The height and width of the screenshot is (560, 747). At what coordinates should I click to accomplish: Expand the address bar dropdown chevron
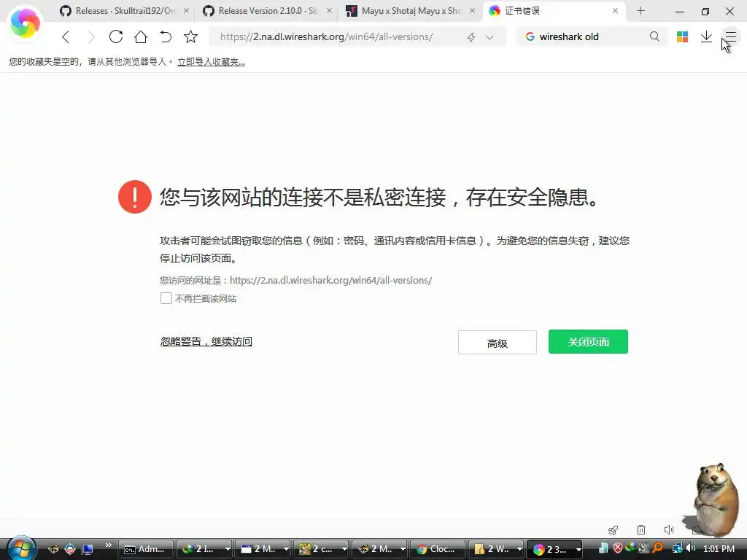pos(489,37)
